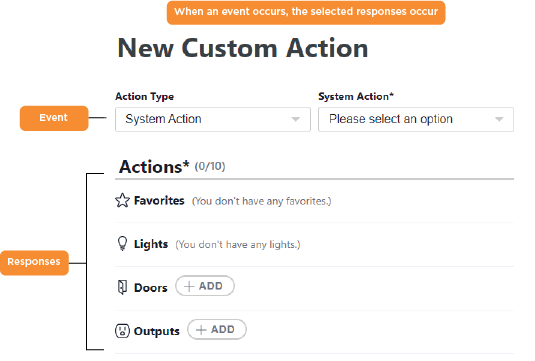Click the "You don't have any favorites" note

pyautogui.click(x=261, y=201)
